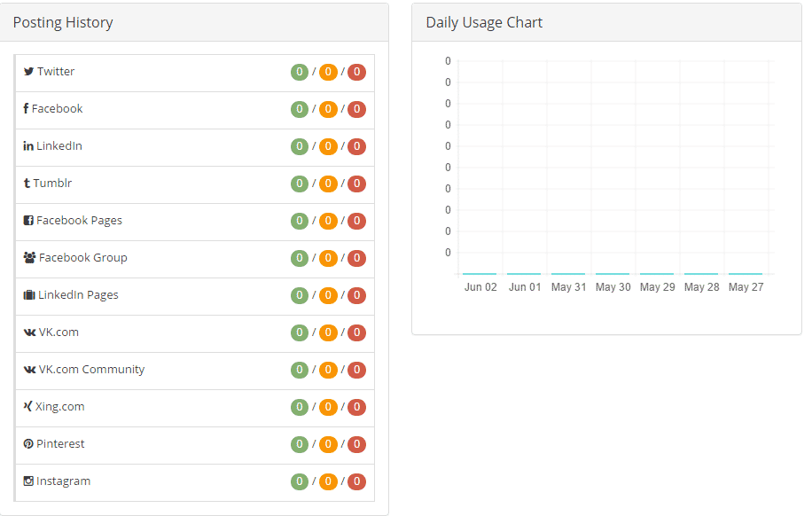Select the icon beside VK.com Community
The width and height of the screenshot is (812, 516).
[x=29, y=370]
